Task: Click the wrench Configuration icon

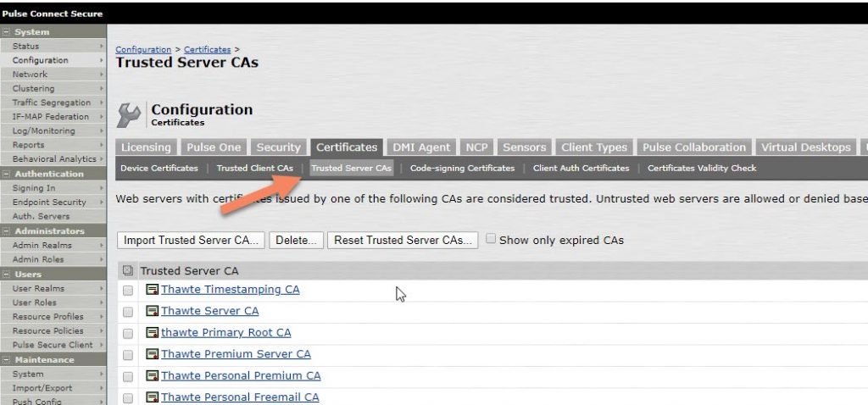Action: [x=129, y=114]
